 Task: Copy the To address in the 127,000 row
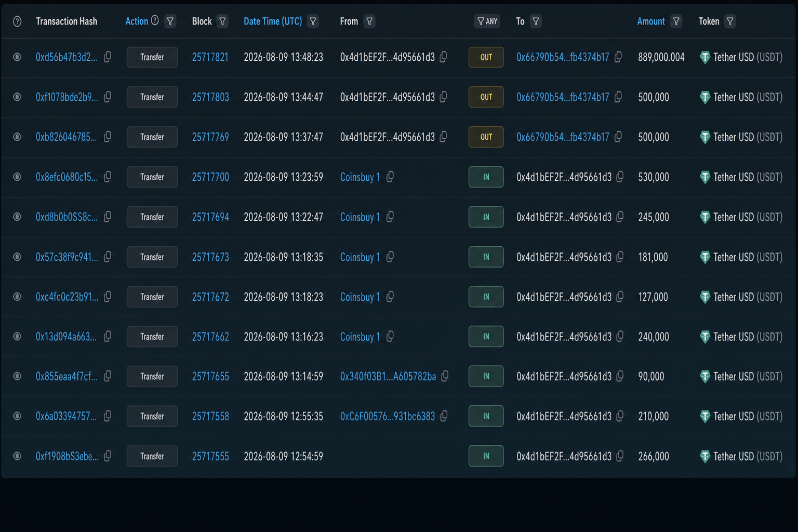[x=620, y=297]
